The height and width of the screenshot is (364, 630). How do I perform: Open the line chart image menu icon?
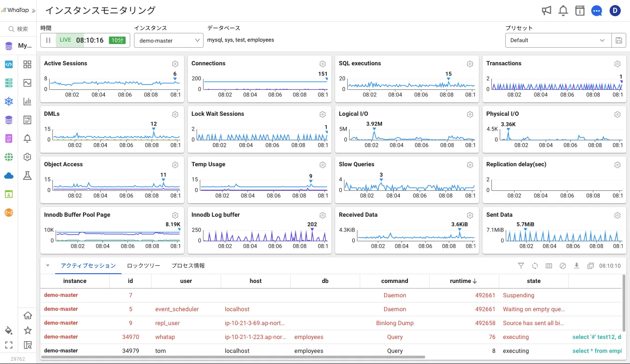tap(27, 83)
